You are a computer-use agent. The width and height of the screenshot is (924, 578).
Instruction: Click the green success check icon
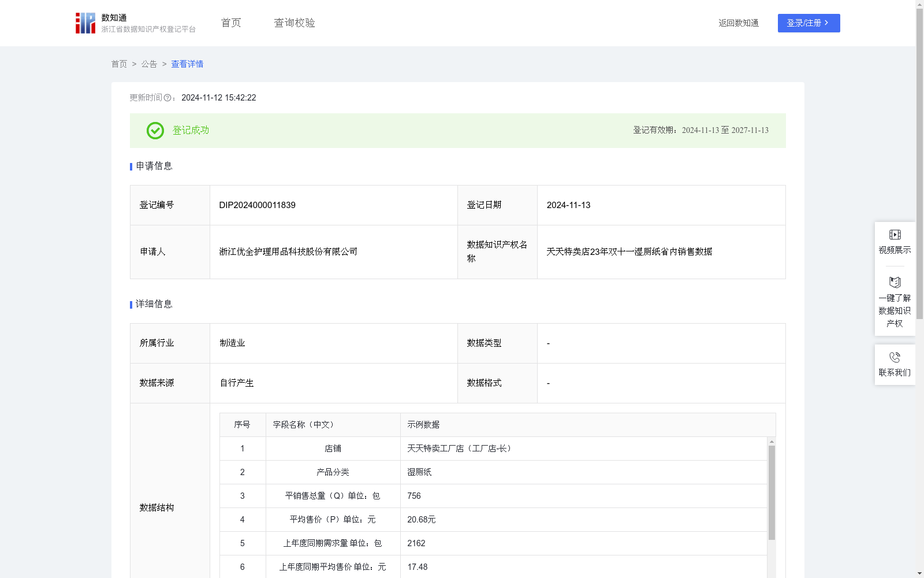coord(154,131)
